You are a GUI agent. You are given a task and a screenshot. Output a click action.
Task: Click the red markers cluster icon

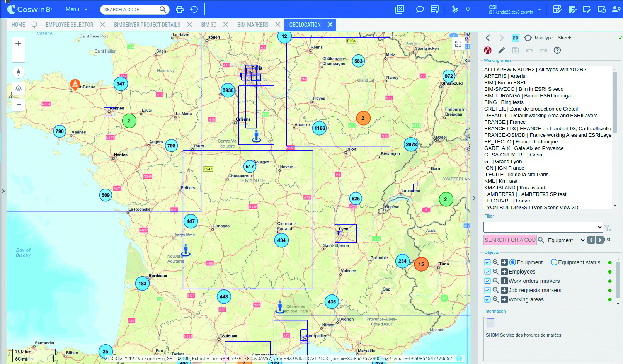pos(488,50)
